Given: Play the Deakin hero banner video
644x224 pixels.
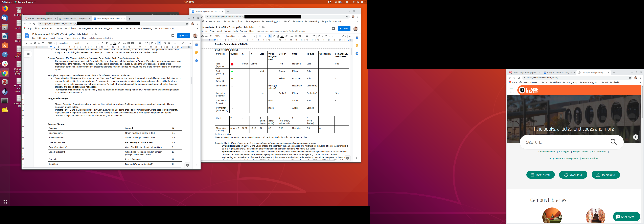Looking at the screenshot, I should (636, 137).
